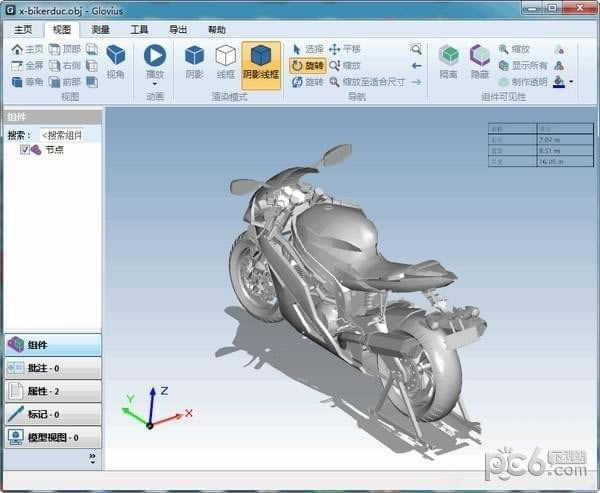This screenshot has width=600, height=493.
Task: Click the 搜索组件 search input field
Action: click(x=69, y=134)
